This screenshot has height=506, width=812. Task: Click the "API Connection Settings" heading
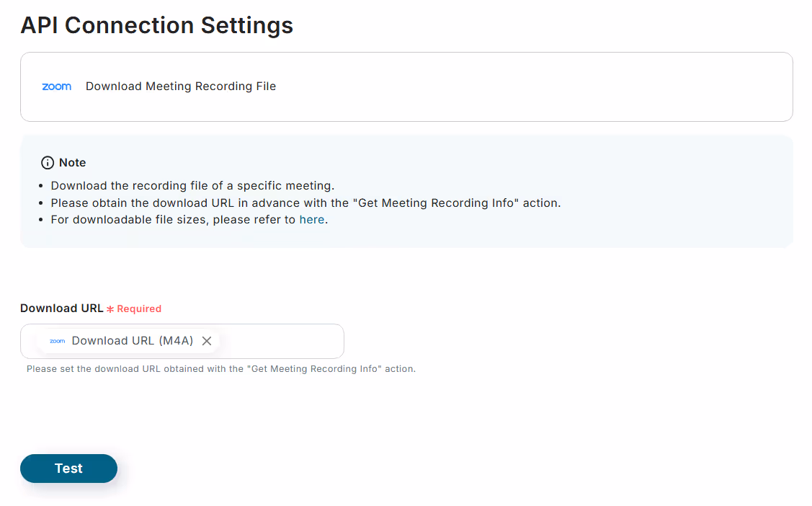156,25
